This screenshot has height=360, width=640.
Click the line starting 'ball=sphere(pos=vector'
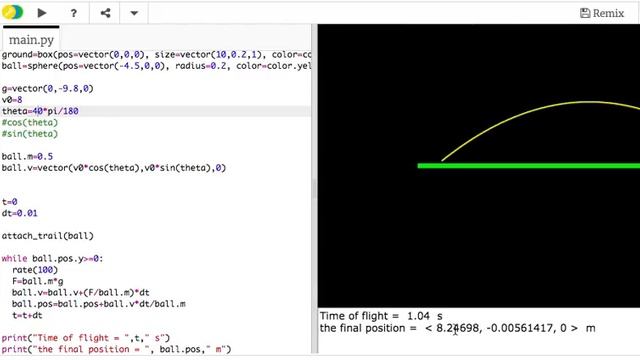[x=156, y=66]
